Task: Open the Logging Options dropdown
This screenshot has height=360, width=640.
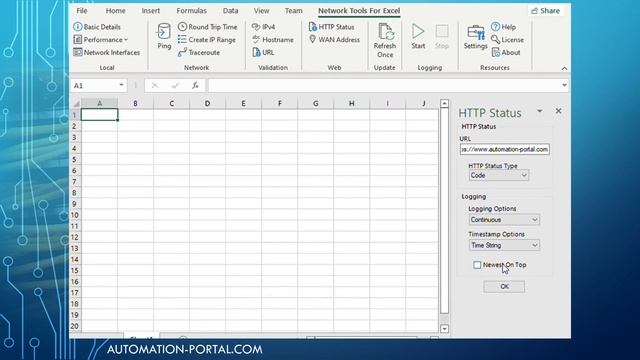Action: coord(504,220)
